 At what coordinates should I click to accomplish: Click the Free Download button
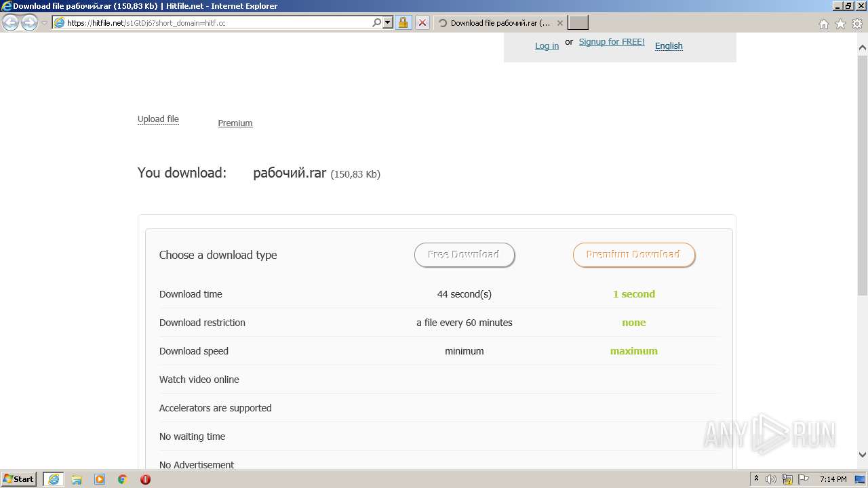[465, 255]
